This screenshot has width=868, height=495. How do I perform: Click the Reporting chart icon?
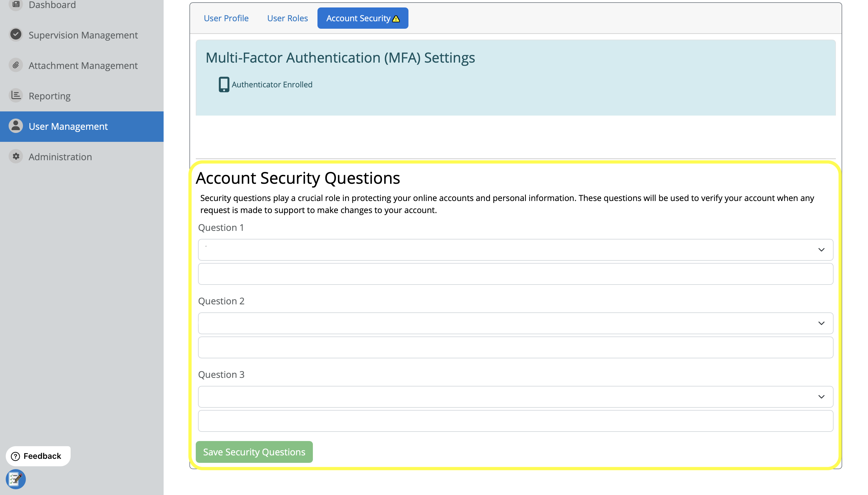[x=15, y=96]
